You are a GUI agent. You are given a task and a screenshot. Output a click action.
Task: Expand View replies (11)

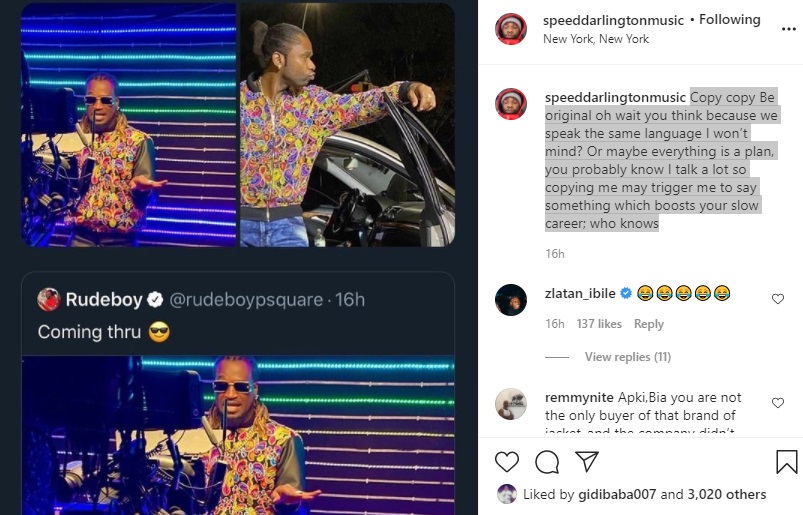[x=627, y=357]
